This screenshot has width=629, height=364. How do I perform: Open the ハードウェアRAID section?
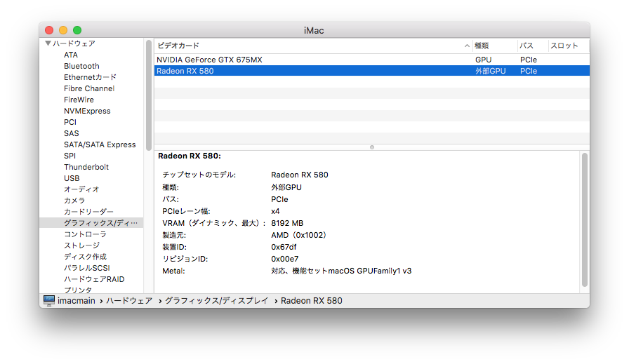pos(94,279)
